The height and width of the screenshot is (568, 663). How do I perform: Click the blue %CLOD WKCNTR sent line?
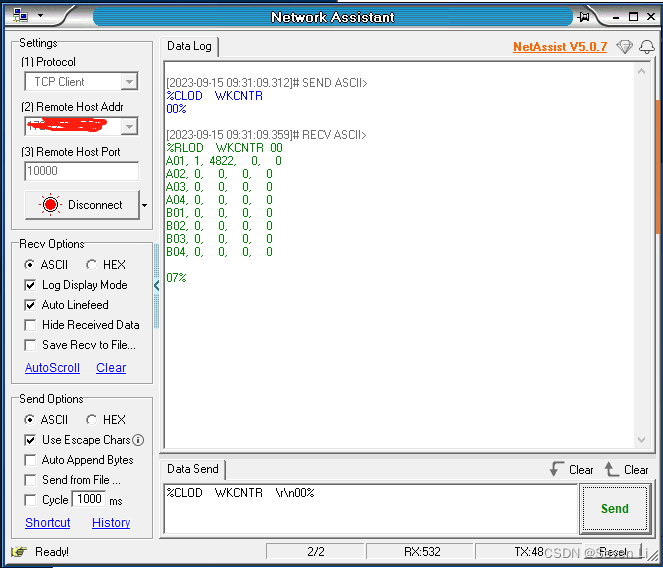coord(214,96)
